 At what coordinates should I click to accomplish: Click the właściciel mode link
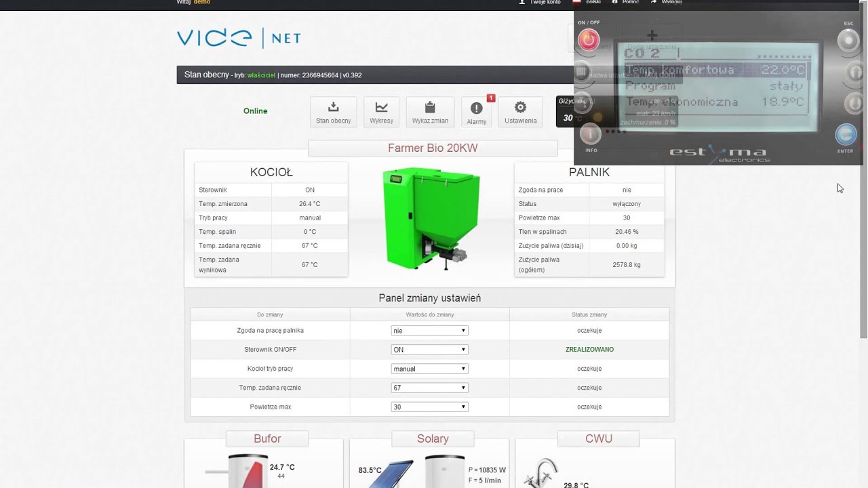261,75
